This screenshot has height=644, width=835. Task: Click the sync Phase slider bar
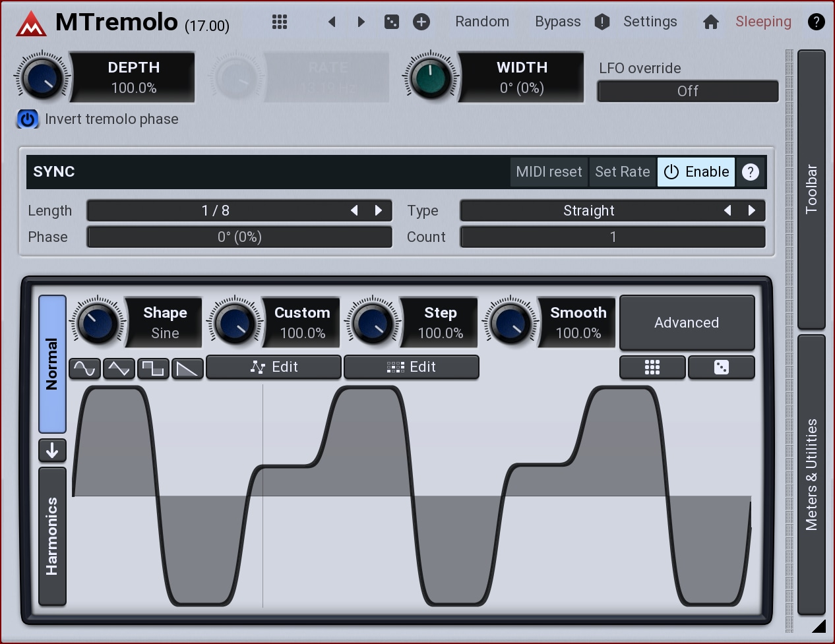pyautogui.click(x=239, y=237)
